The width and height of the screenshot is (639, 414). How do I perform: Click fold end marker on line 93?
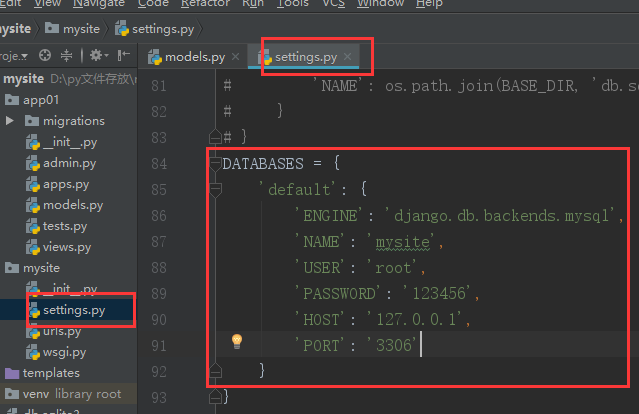(x=215, y=397)
